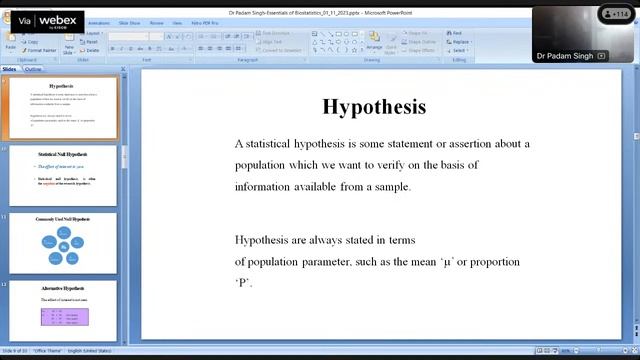Close the slides thumbnail pane
This screenshot has height=360, width=640.
tap(123, 69)
